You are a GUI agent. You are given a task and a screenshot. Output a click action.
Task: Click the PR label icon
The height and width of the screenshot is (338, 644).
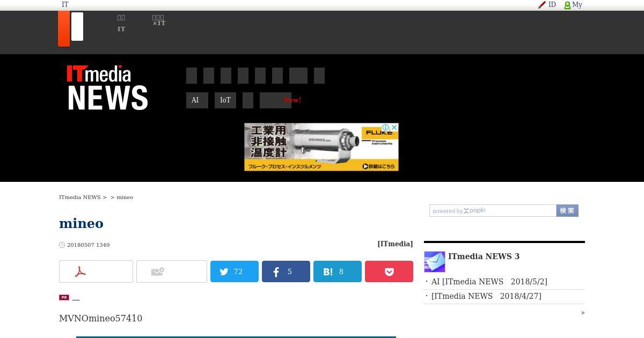point(64,297)
